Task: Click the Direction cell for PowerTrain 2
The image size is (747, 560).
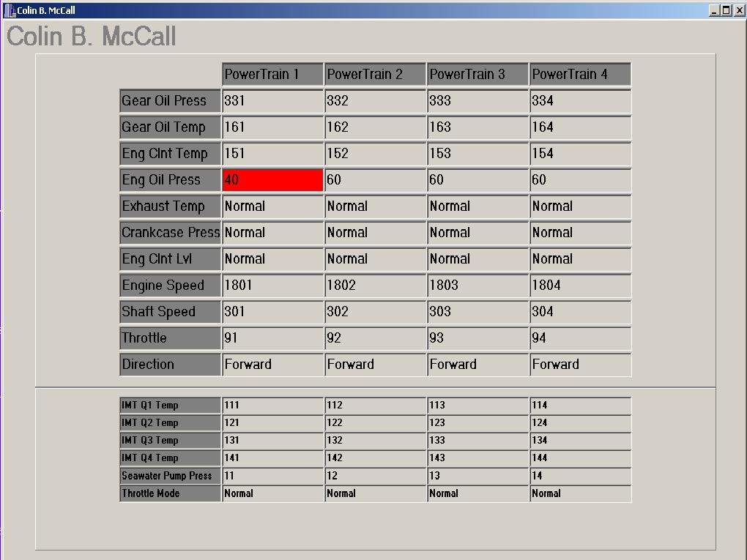Action: click(375, 365)
